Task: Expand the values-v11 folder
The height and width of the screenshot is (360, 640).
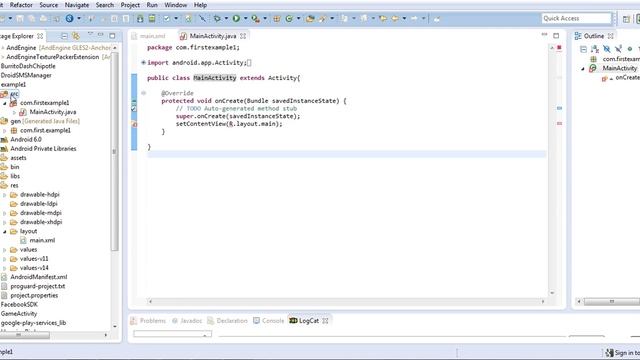Action: click(4, 259)
